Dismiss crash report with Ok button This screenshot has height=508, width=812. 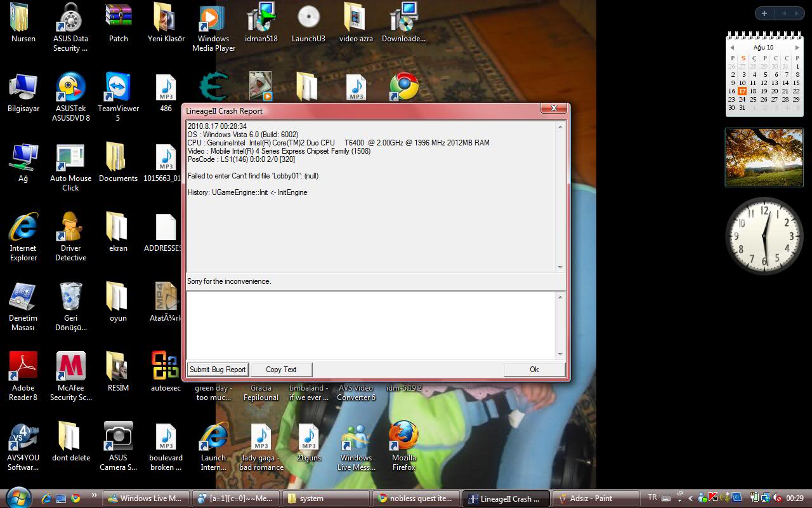click(x=534, y=370)
